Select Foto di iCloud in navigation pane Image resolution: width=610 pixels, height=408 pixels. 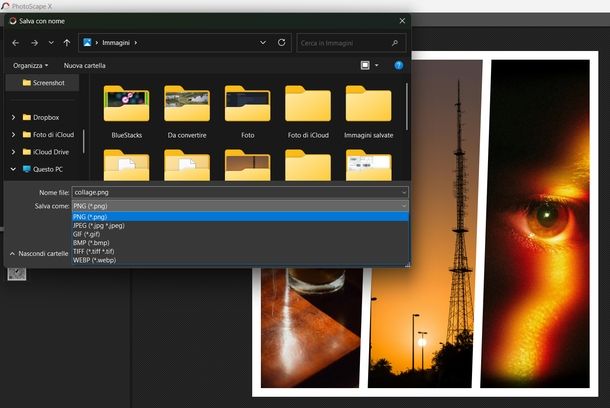[x=48, y=135]
